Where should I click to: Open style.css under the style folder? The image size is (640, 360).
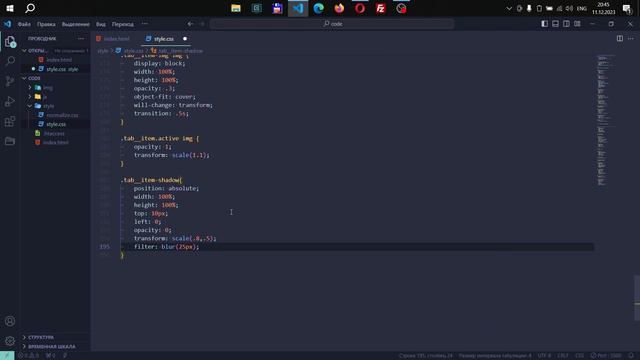click(56, 124)
